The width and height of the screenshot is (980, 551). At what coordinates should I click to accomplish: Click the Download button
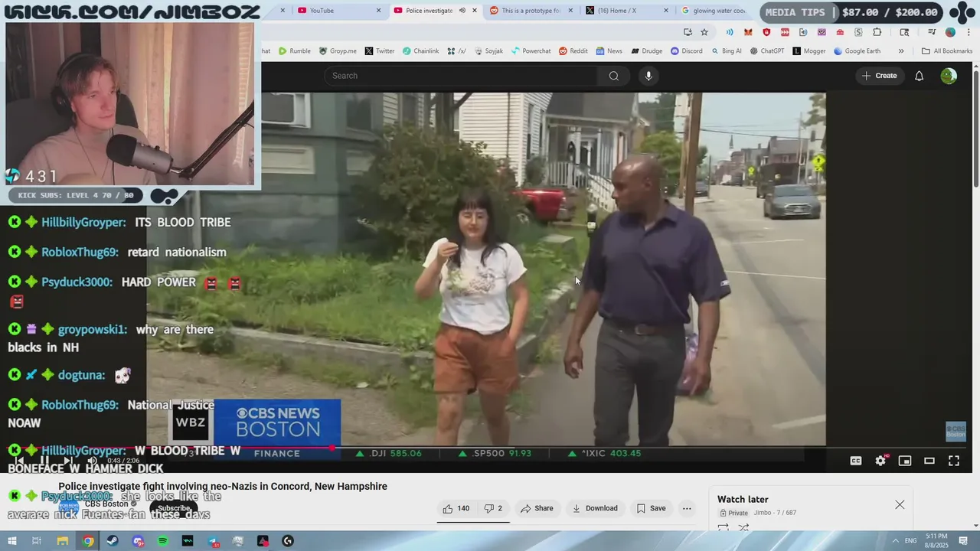(x=595, y=508)
